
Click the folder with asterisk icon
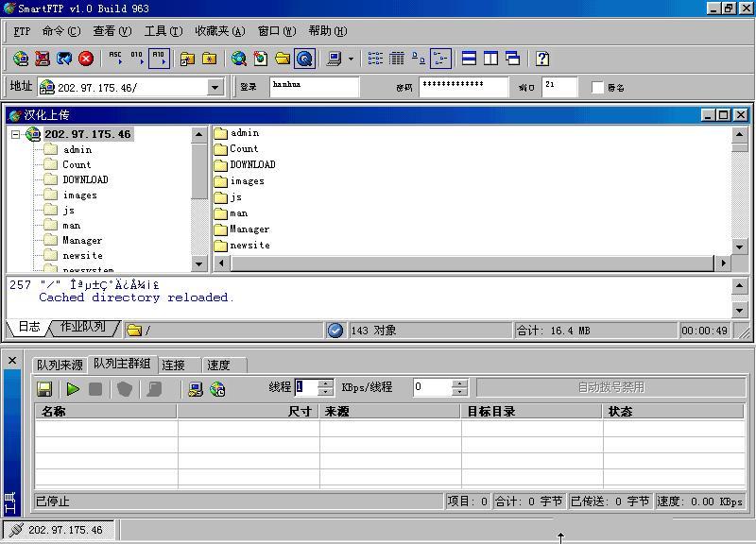(x=209, y=59)
